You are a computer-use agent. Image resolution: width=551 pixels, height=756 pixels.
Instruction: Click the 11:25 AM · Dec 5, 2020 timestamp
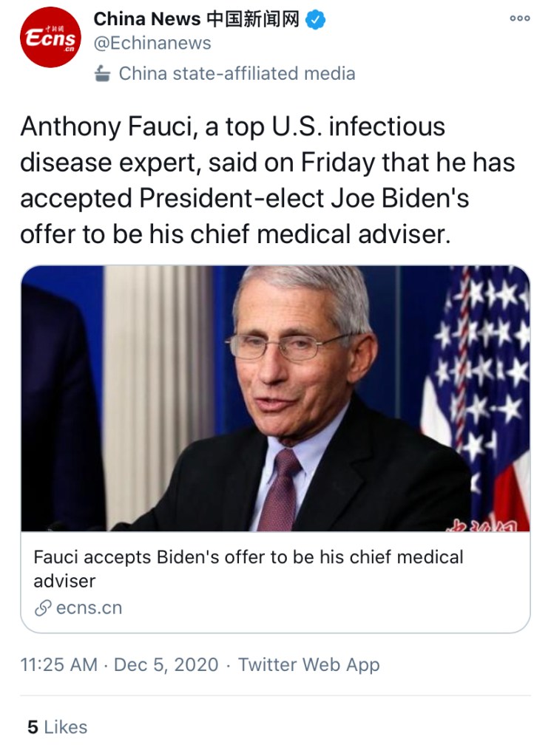(x=120, y=664)
